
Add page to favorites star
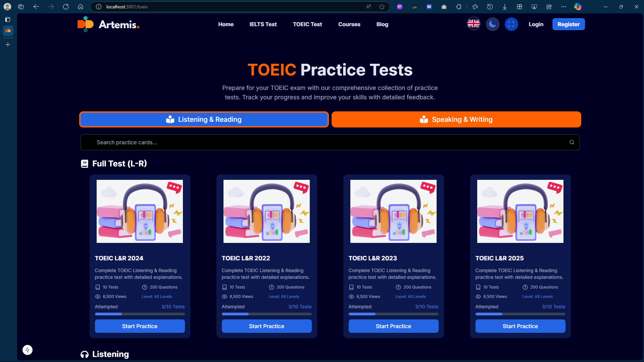click(x=382, y=7)
